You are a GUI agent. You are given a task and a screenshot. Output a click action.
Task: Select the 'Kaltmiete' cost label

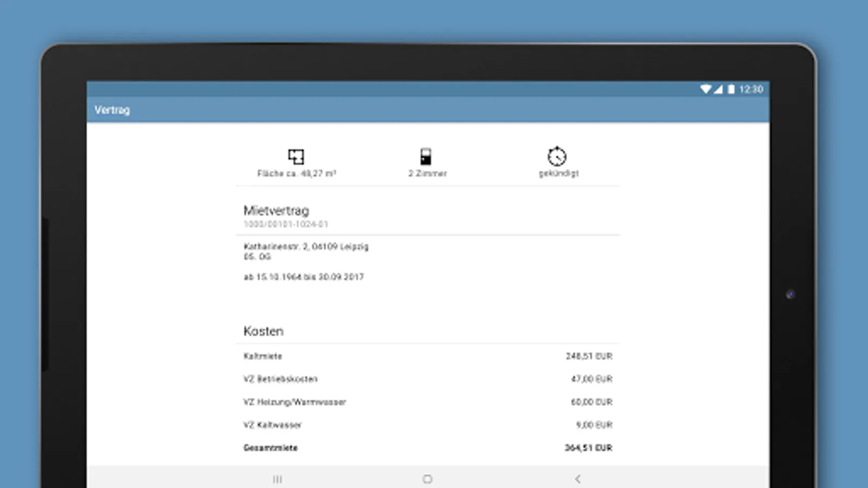coord(263,356)
